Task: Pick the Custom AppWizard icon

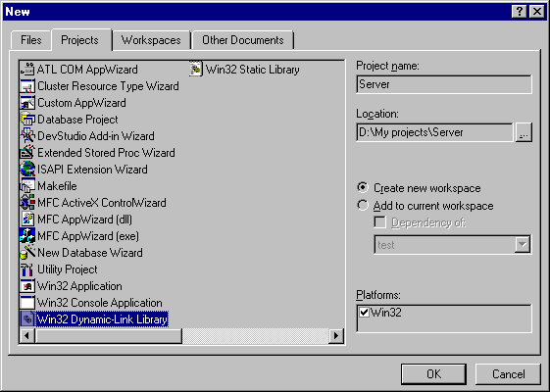Action: point(27,103)
